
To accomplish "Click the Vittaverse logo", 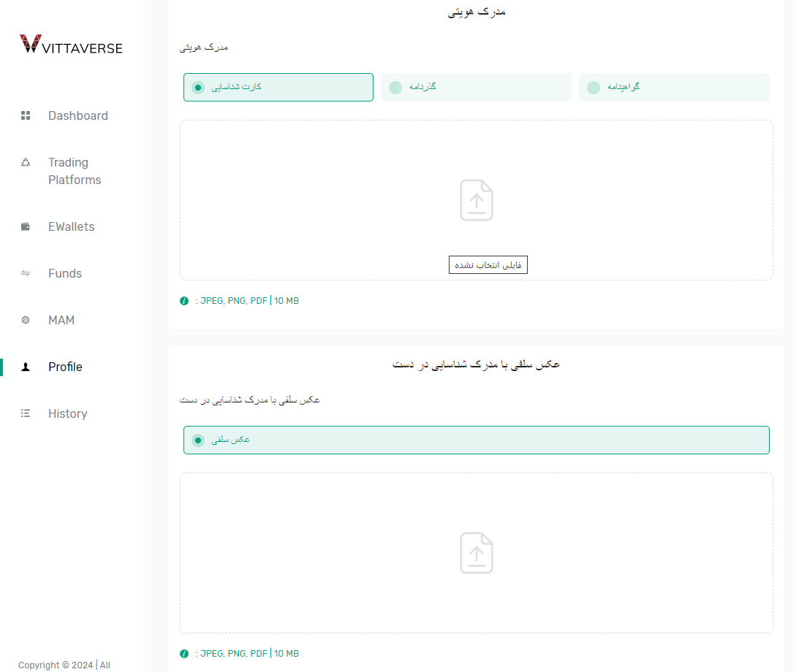I will click(x=71, y=44).
